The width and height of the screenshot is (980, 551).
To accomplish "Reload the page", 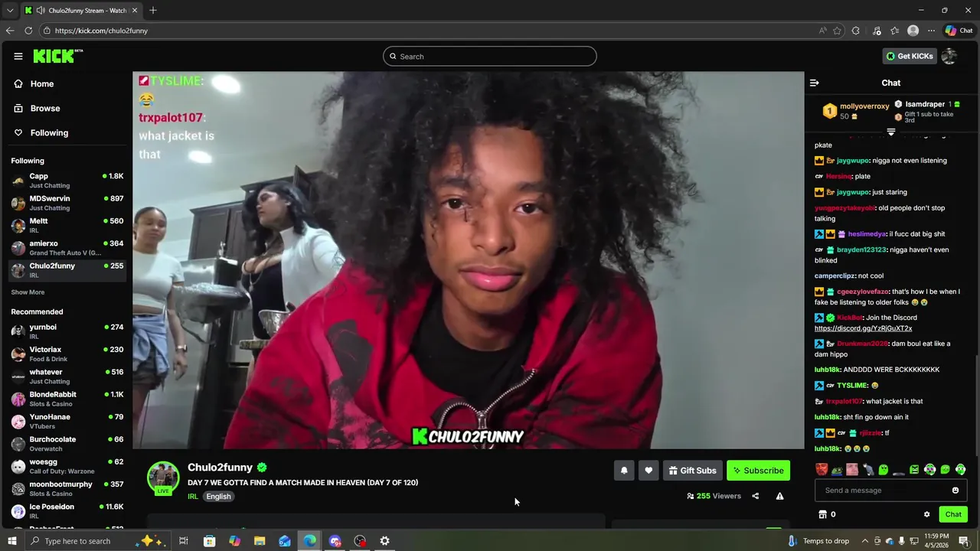I will tap(28, 31).
